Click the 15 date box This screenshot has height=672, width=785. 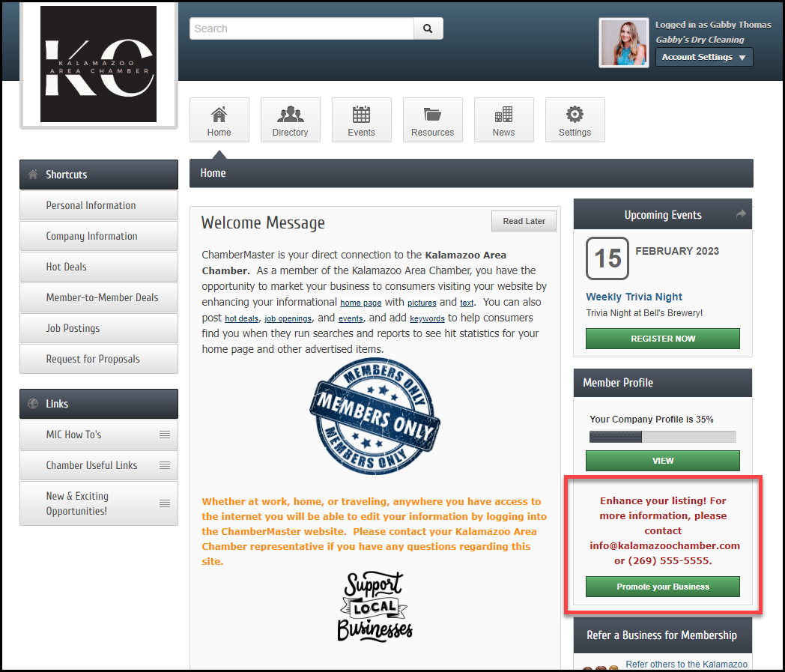607,258
